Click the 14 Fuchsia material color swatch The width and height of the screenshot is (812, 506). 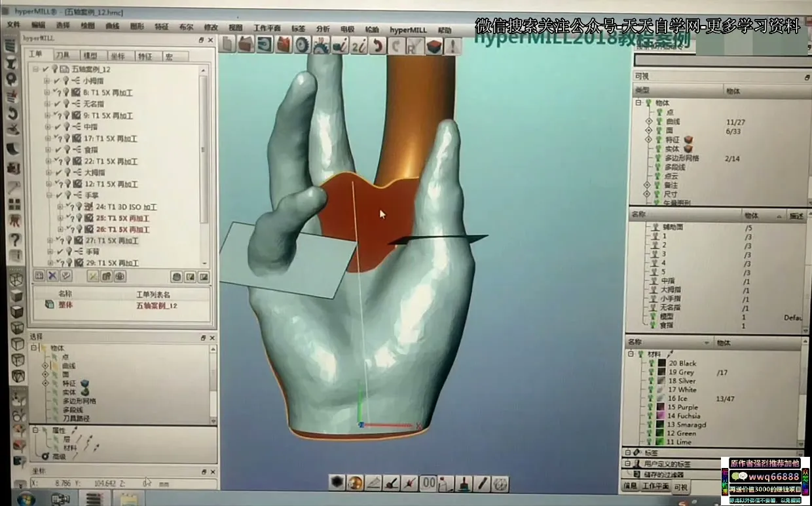pos(661,416)
